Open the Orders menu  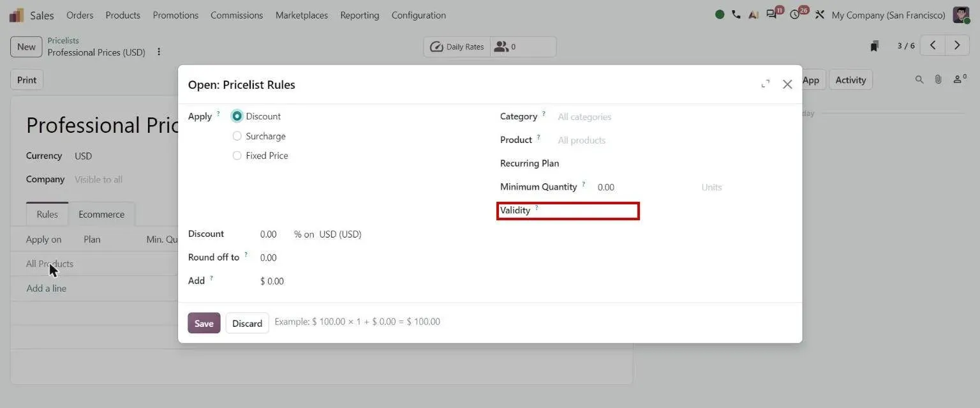coord(80,15)
